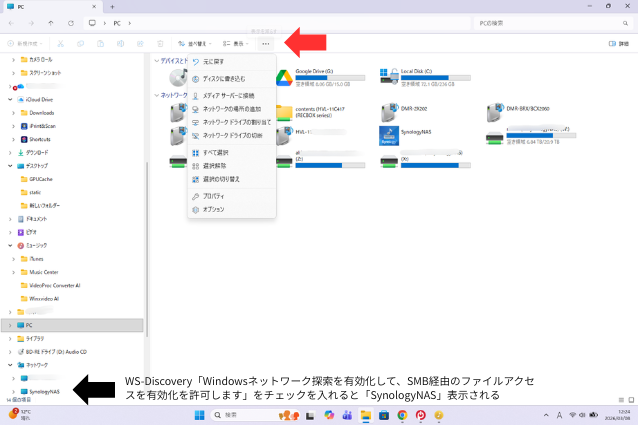This screenshot has height=425, width=640.
Task: Click the cut (scissors) toolbar icon
Action: [x=60, y=44]
